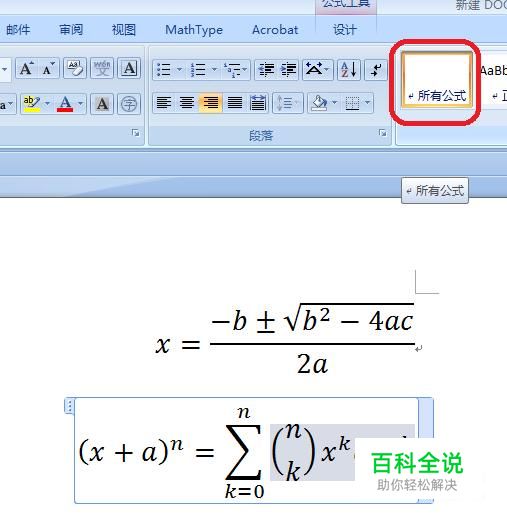The width and height of the screenshot is (507, 524).
Task: Center align the text
Action: 187,103
